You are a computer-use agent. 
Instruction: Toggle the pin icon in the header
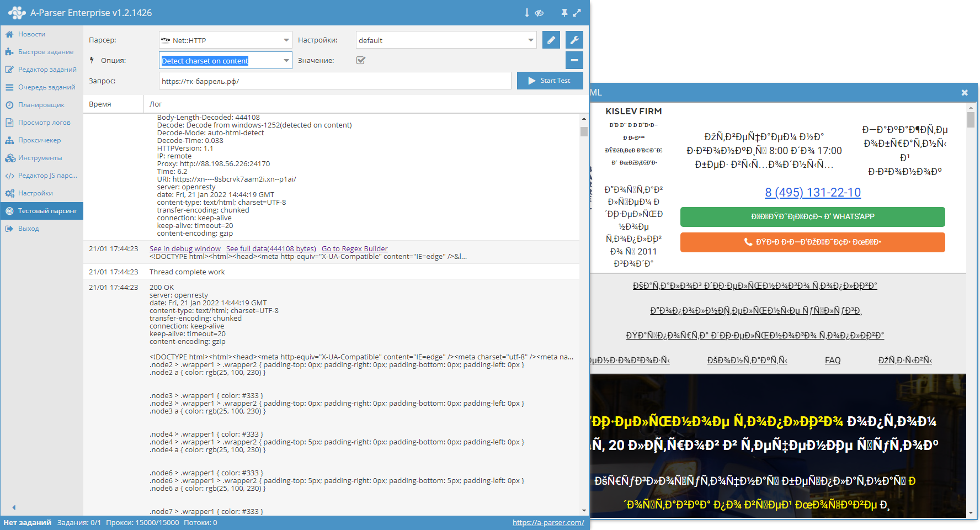pyautogui.click(x=564, y=12)
